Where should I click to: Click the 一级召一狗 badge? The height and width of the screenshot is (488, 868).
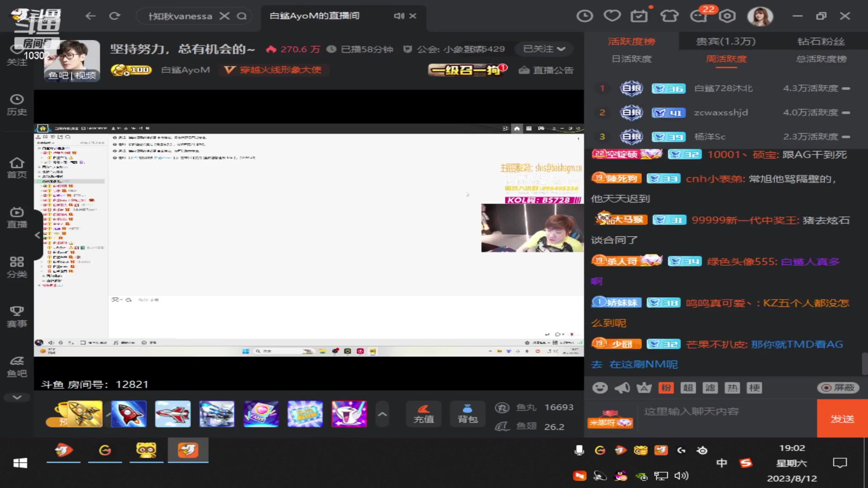467,70
